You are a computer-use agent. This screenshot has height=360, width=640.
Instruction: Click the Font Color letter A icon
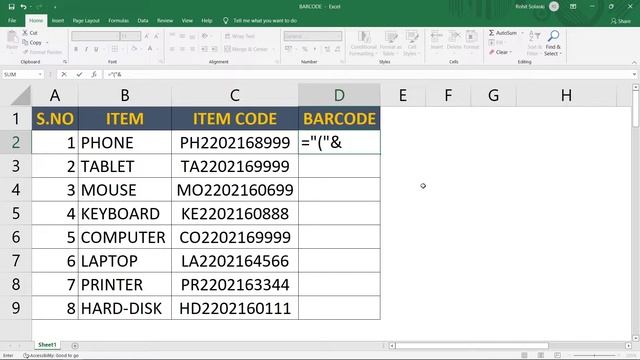(150, 49)
